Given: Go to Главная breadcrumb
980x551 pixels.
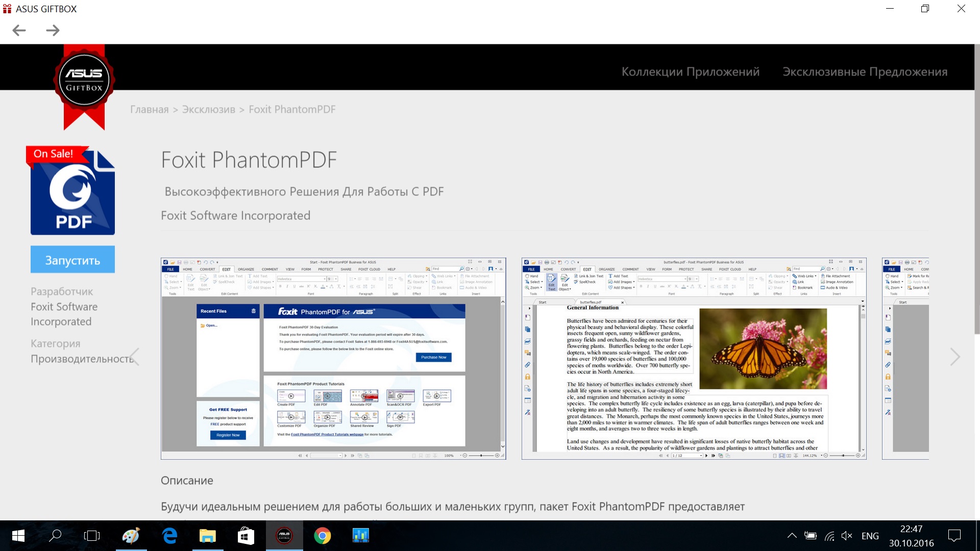Looking at the screenshot, I should 149,110.
